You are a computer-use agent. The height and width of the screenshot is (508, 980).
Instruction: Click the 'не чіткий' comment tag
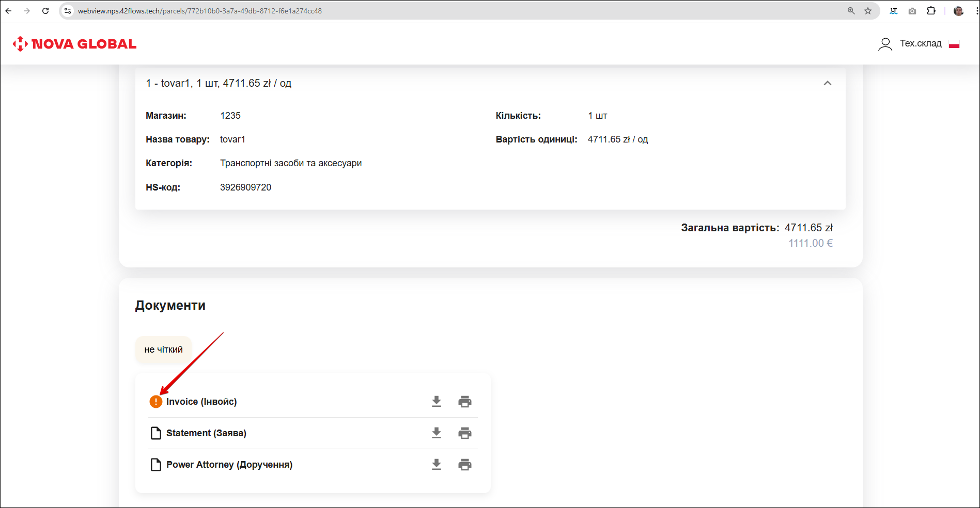[x=163, y=350]
